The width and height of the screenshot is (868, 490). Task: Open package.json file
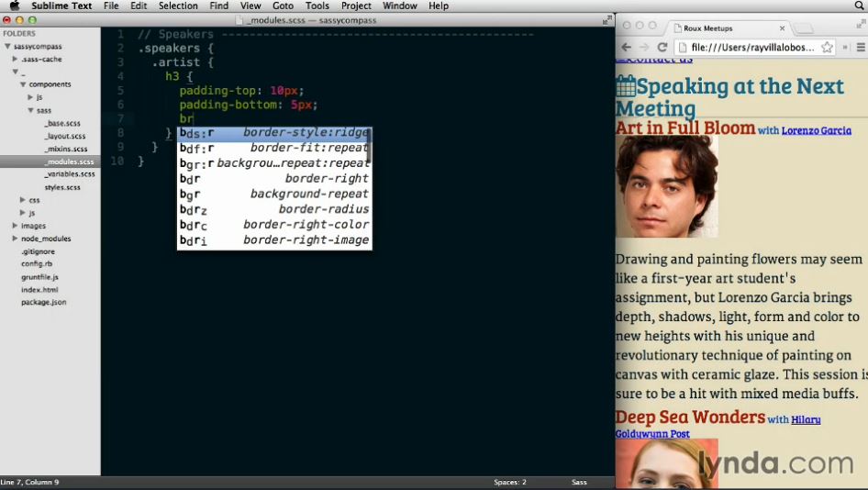click(x=44, y=302)
